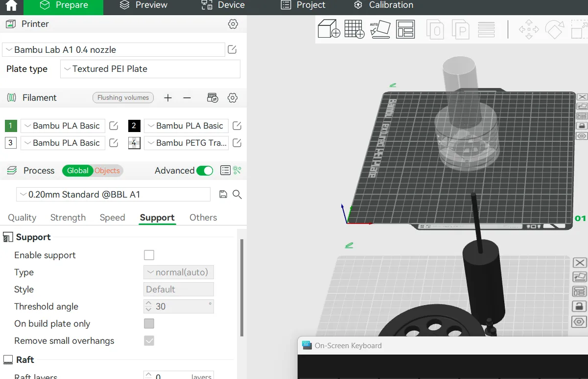The width and height of the screenshot is (588, 379).
Task: Open the Preview tab
Action: [143, 5]
